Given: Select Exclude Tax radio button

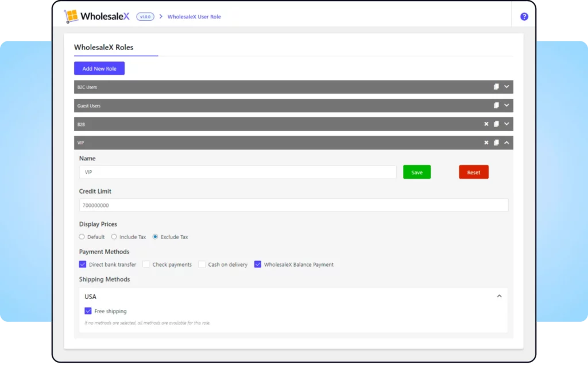Looking at the screenshot, I should click(155, 237).
